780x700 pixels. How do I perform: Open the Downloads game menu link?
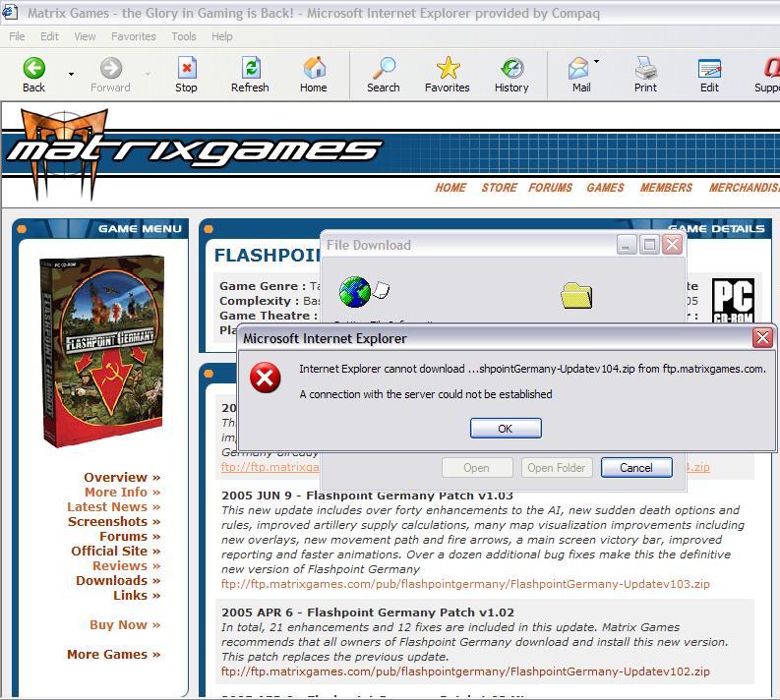[x=118, y=581]
